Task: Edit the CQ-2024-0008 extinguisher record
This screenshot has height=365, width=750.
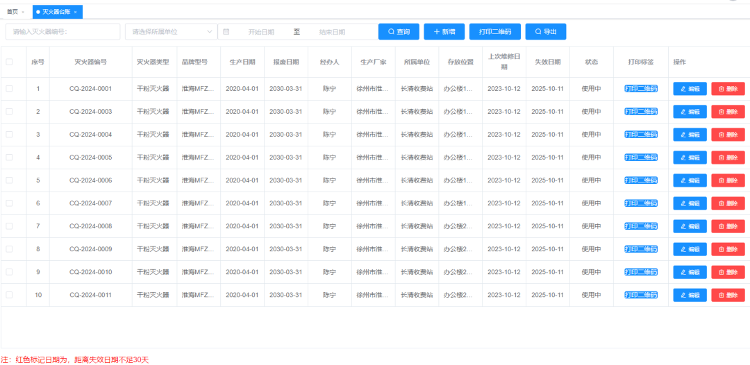Action: point(690,226)
